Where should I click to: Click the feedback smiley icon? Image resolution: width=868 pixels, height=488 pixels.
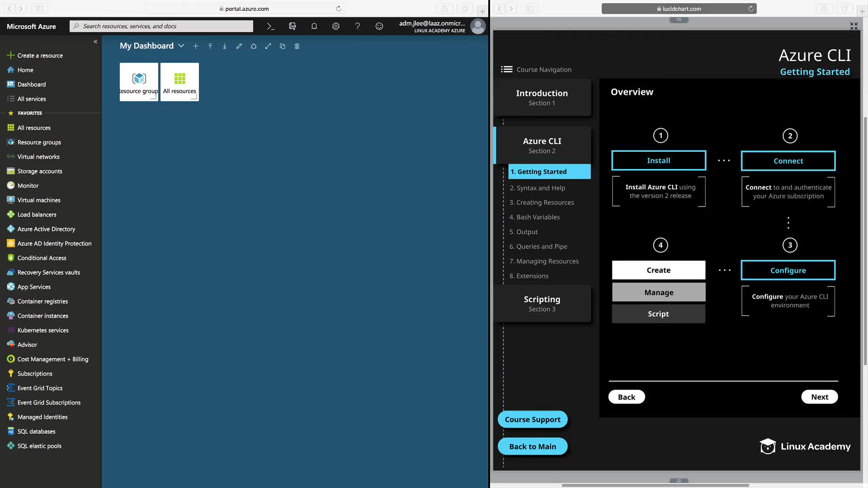click(379, 26)
